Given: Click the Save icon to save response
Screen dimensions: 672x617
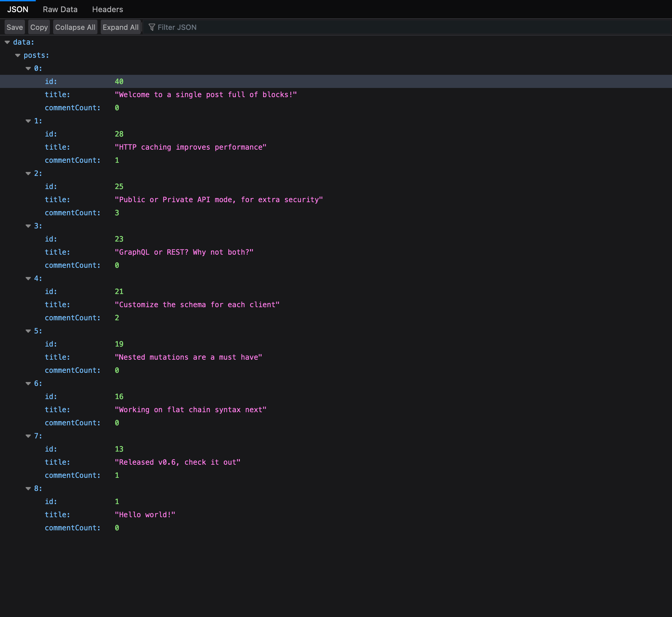Looking at the screenshot, I should click(x=14, y=27).
